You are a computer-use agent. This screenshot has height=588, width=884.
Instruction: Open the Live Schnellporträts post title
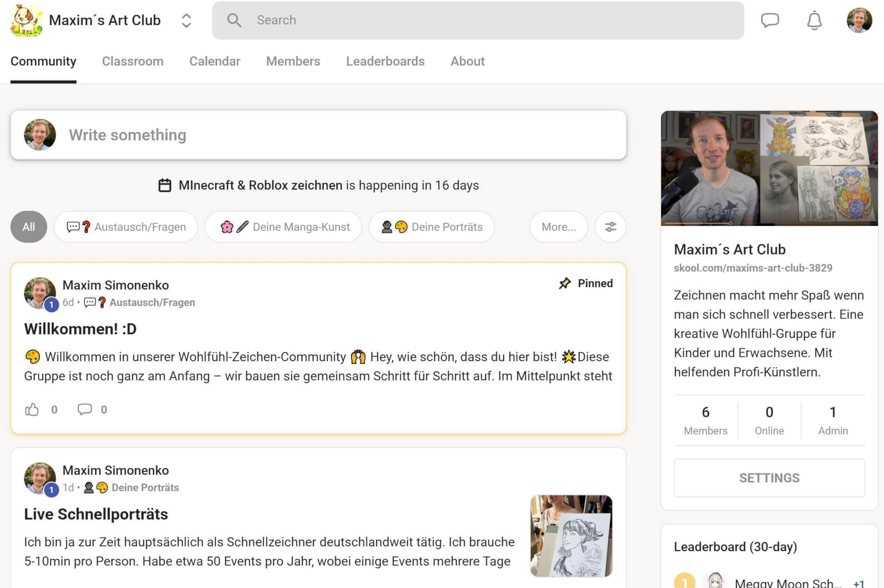coord(96,514)
